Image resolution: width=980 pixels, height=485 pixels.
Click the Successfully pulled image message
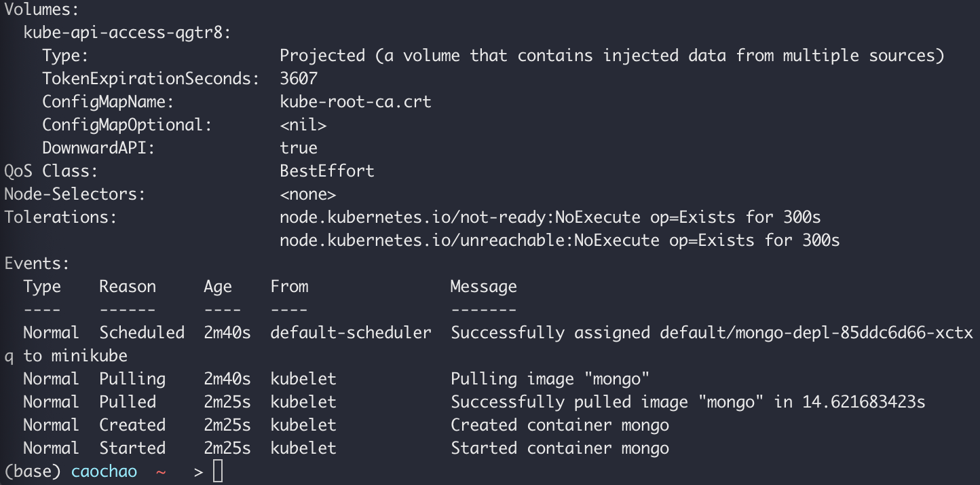687,402
